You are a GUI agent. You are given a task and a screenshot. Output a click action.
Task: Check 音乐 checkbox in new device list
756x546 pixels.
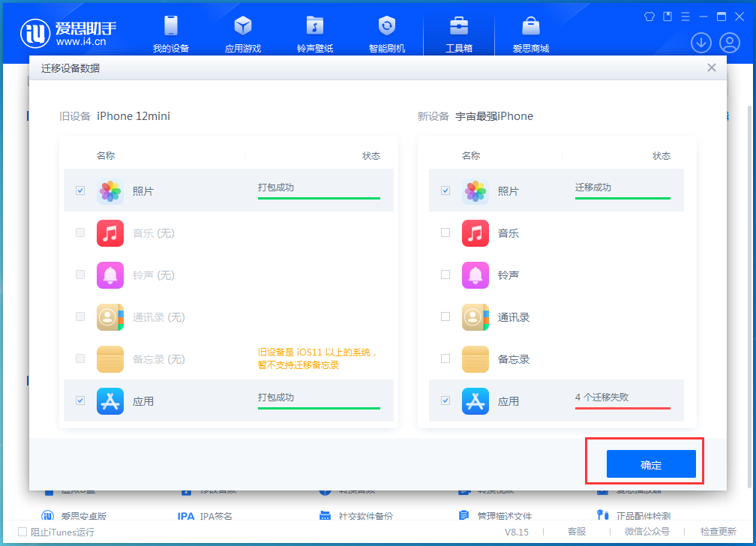coord(445,232)
